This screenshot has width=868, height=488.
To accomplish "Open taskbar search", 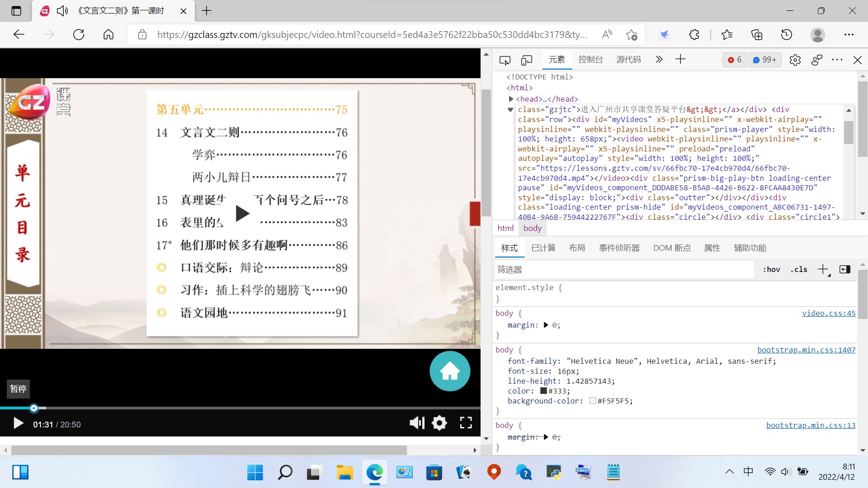I will pyautogui.click(x=285, y=473).
